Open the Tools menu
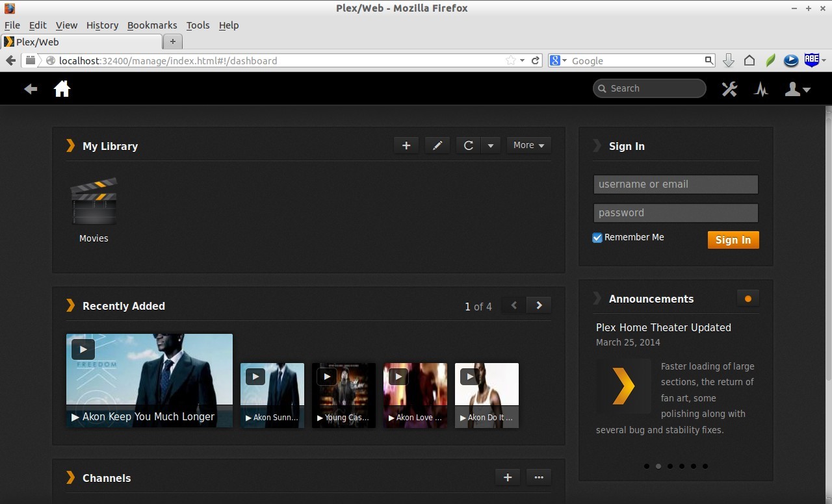 [x=198, y=25]
